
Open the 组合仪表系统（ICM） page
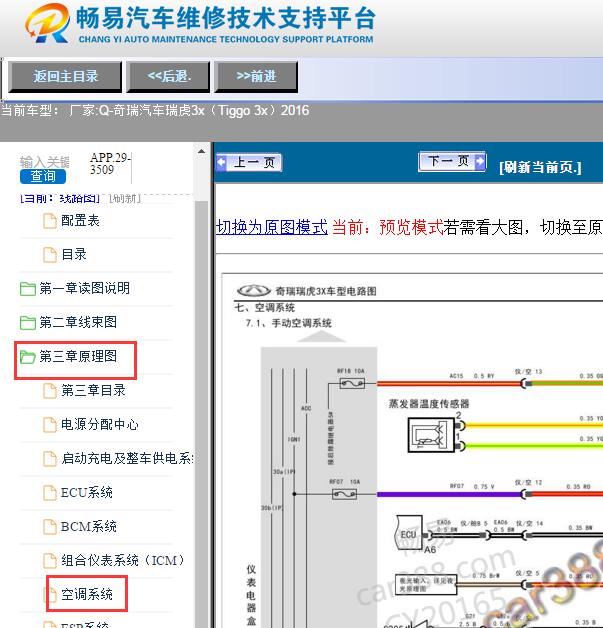(123, 560)
